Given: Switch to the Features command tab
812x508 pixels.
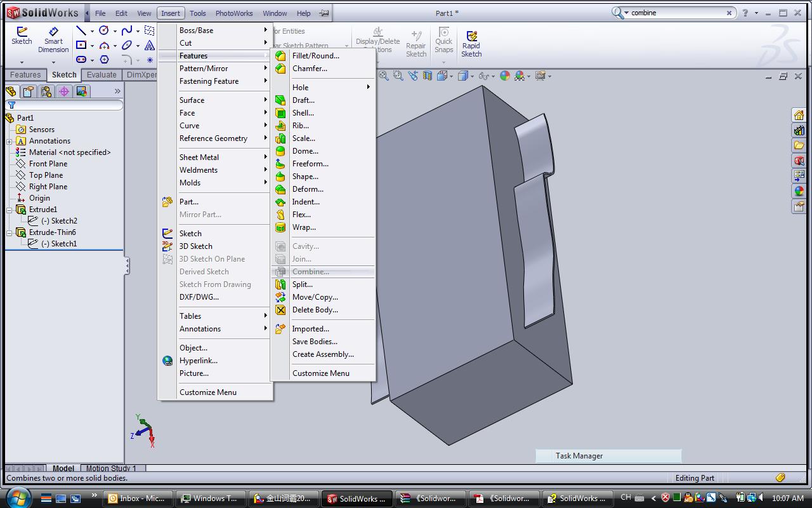Looking at the screenshot, I should (25, 75).
